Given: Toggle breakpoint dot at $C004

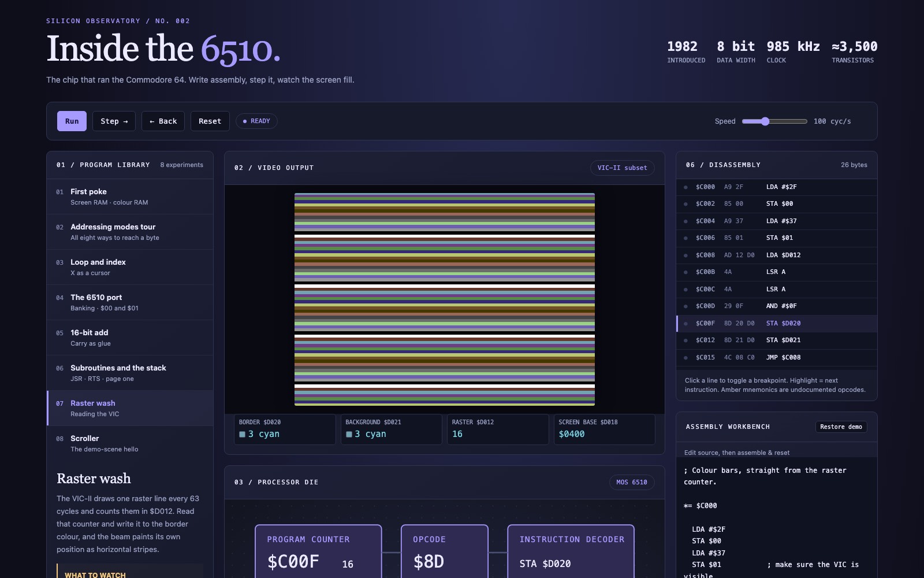Looking at the screenshot, I should [x=685, y=221].
